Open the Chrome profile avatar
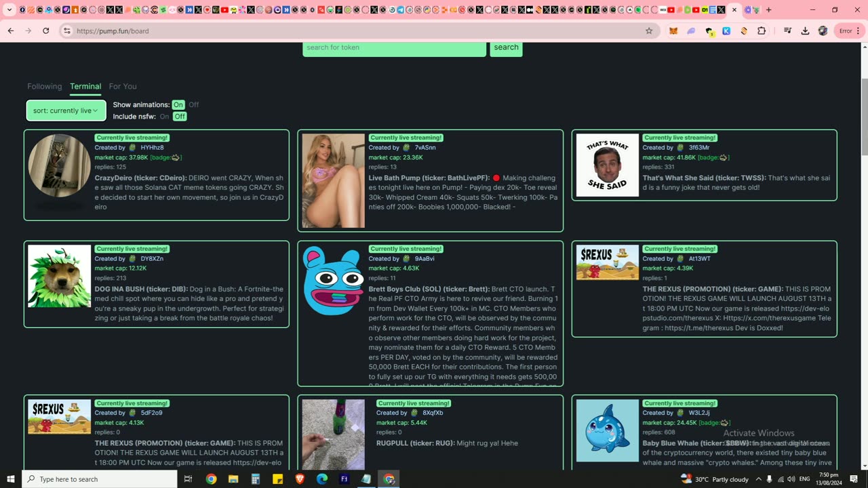Screen dimensions: 868x488 (823, 30)
